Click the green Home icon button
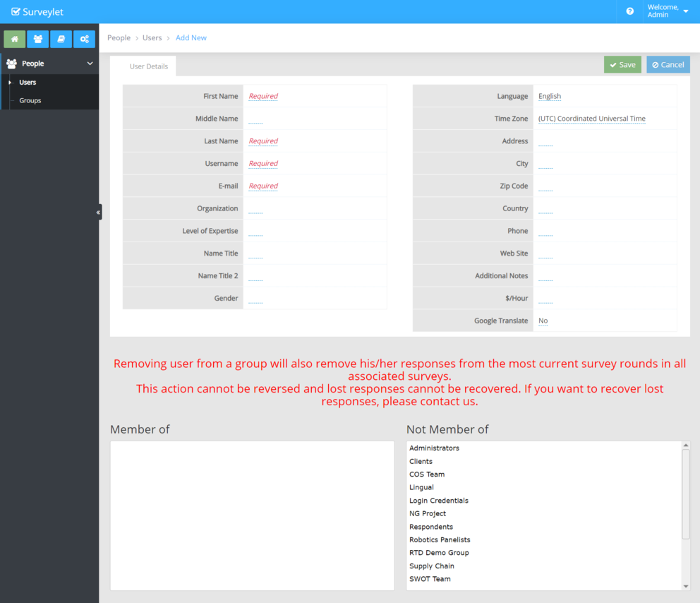The image size is (700, 603). pyautogui.click(x=14, y=39)
